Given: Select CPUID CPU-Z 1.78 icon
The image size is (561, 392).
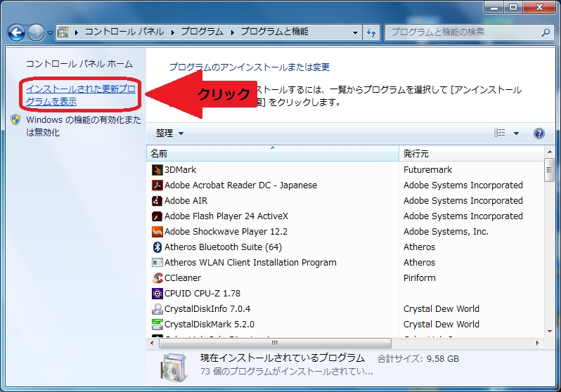Looking at the screenshot, I should point(157,293).
